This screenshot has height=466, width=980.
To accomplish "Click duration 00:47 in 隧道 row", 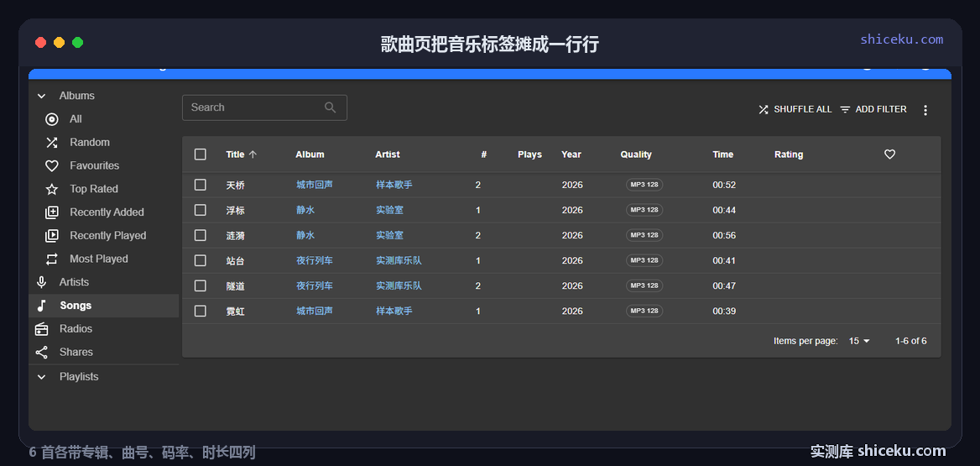I will point(724,285).
